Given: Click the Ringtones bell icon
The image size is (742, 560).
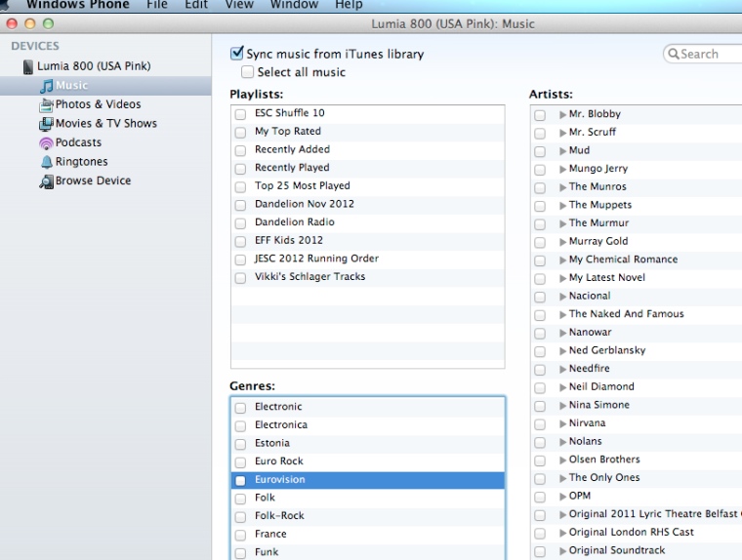Looking at the screenshot, I should pos(47,162).
